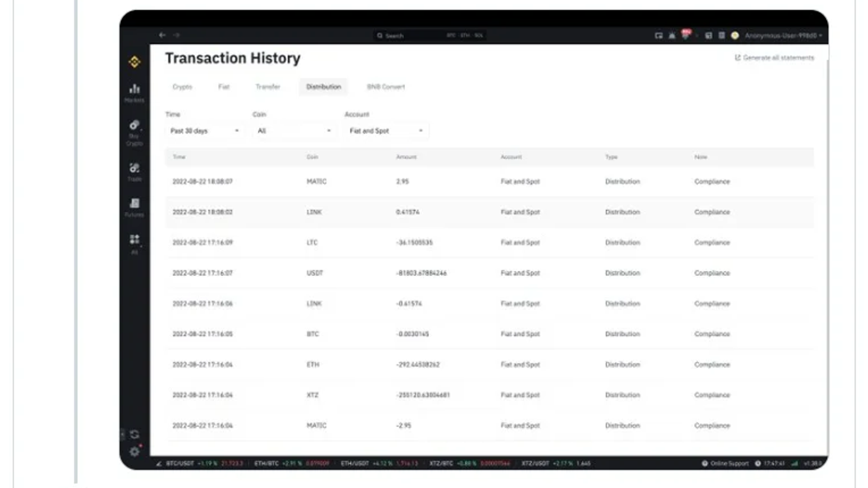The height and width of the screenshot is (488, 868).
Task: Click the XTZ amount -255120.63004681
Action: click(x=423, y=395)
